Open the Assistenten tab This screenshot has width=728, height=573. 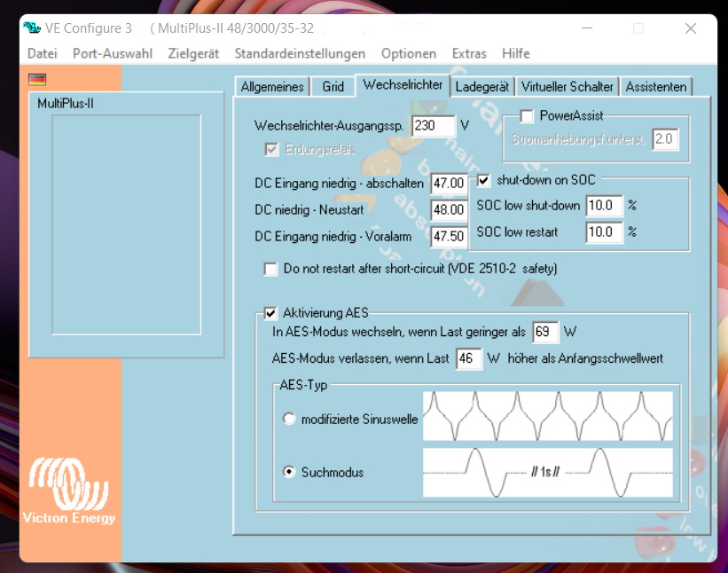pyautogui.click(x=655, y=86)
